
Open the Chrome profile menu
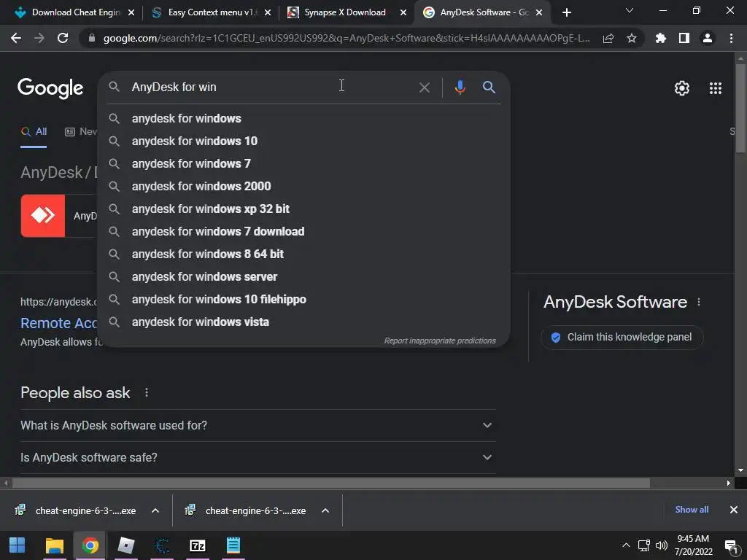click(708, 38)
